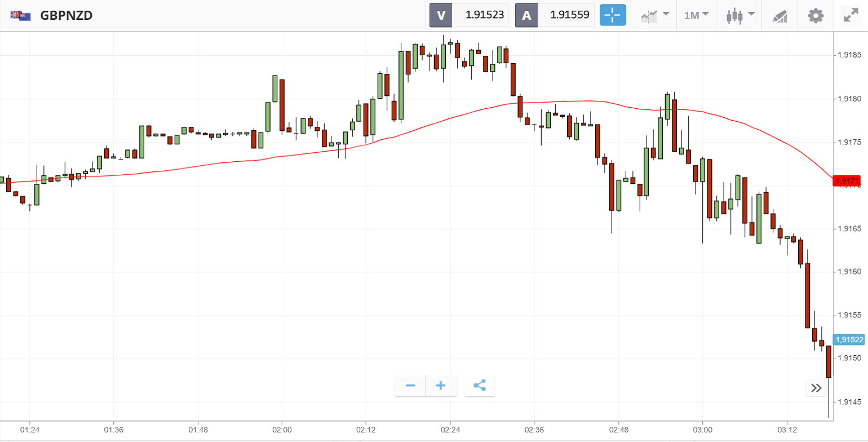Image resolution: width=868 pixels, height=442 pixels.
Task: Click the red 1,9171 moving average label
Action: [x=848, y=181]
